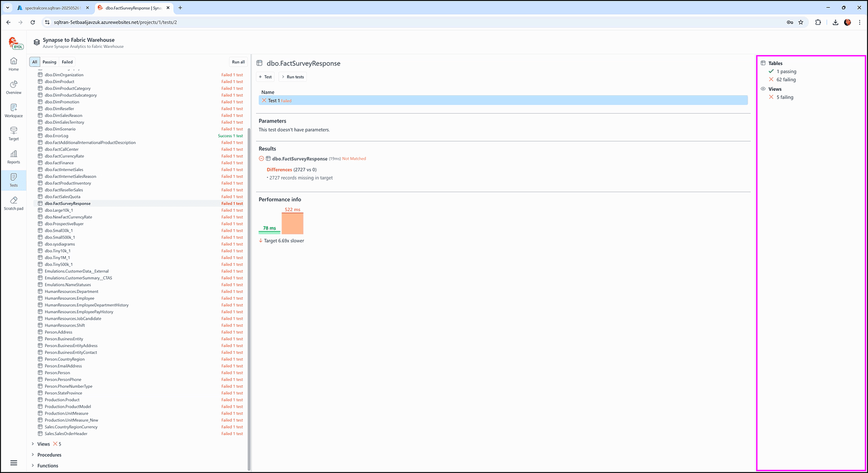
Task: Go back with the browser back arrow
Action: (8, 22)
